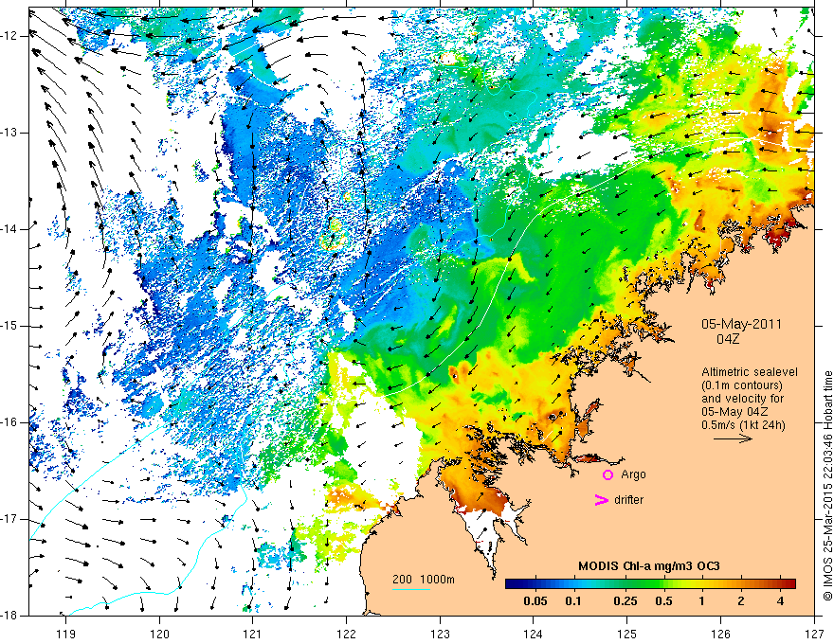Click the latitude axis label '-17'
This screenshot has height=644, width=834.
click(10, 519)
